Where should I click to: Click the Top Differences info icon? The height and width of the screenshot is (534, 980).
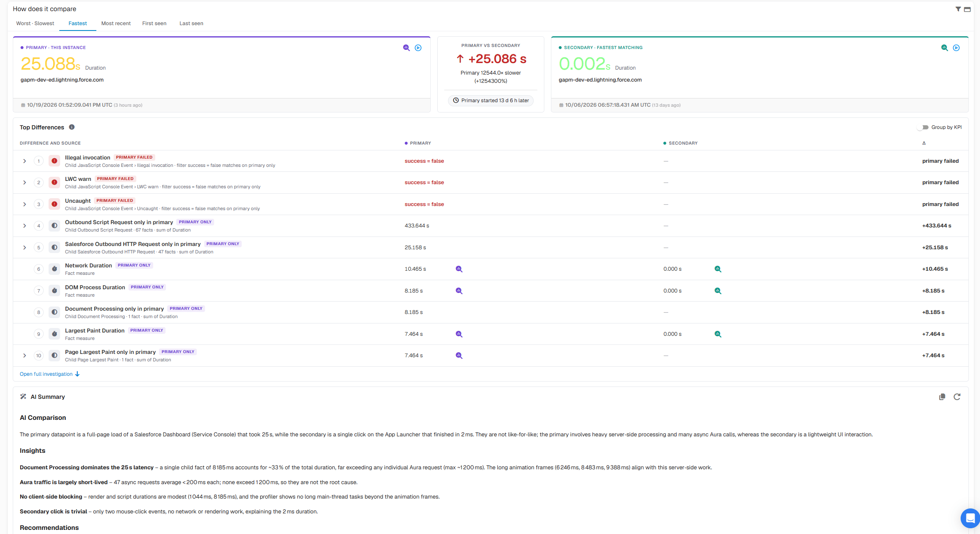(x=72, y=127)
